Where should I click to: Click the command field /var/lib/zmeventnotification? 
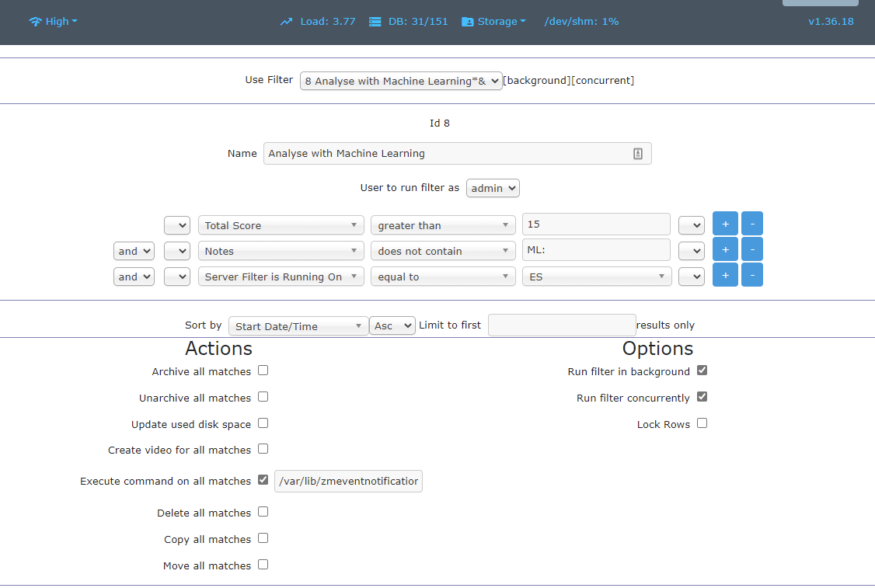[348, 482]
